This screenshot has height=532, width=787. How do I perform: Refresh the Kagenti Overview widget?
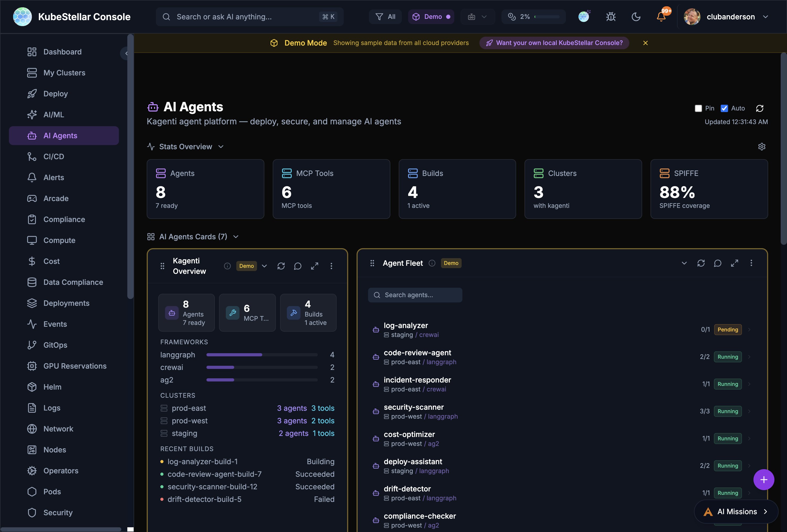pyautogui.click(x=281, y=266)
